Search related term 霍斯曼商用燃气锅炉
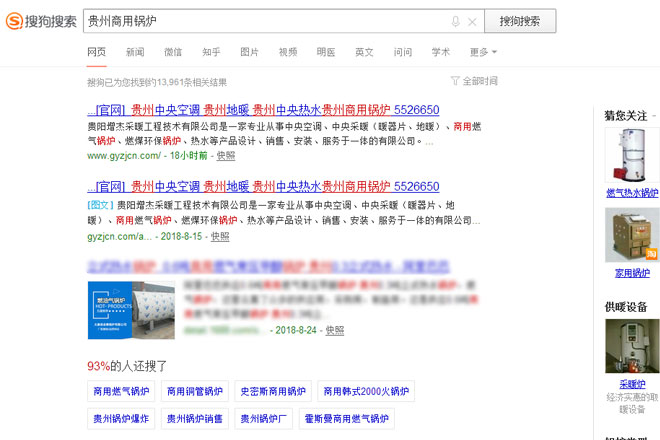 click(x=347, y=419)
